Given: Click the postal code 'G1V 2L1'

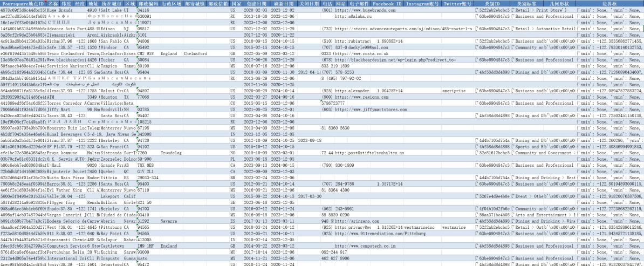Looking at the screenshot, I should 146,171.
